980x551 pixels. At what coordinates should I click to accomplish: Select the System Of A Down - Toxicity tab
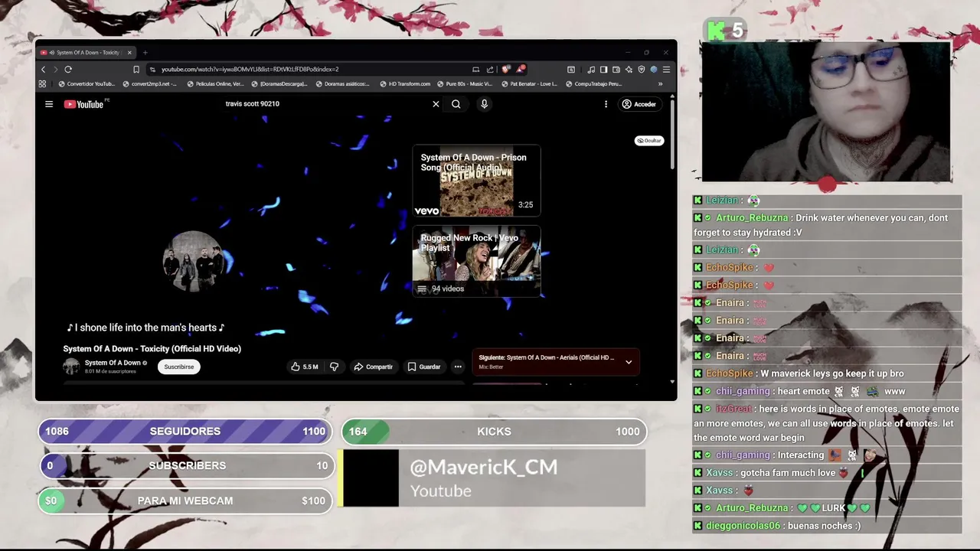[87, 53]
